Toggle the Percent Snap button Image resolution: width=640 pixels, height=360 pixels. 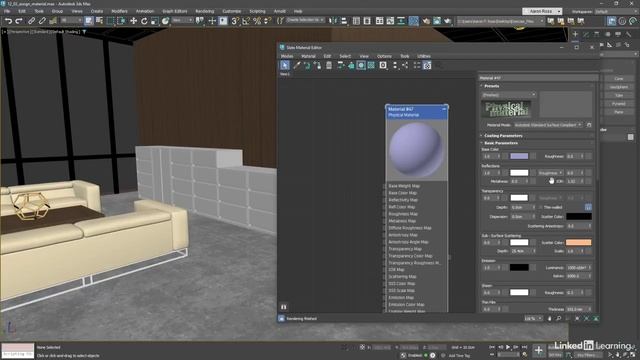click(x=257, y=21)
